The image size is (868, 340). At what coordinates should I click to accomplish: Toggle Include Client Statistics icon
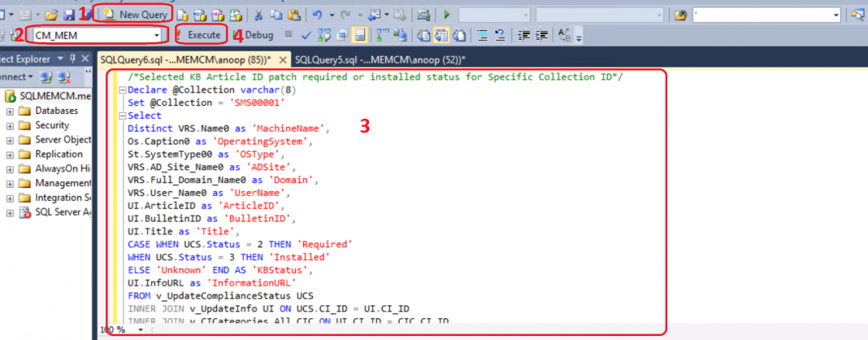pyautogui.click(x=400, y=36)
